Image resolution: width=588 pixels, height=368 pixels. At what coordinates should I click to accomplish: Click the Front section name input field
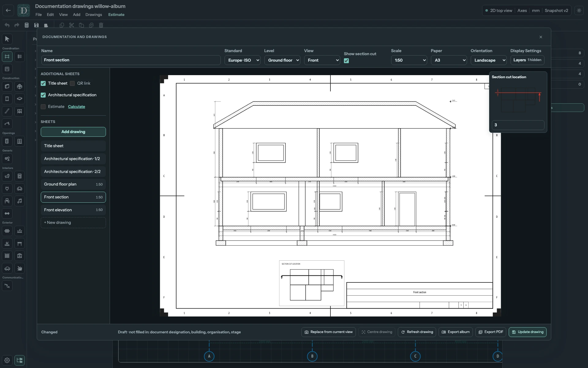coord(131,60)
